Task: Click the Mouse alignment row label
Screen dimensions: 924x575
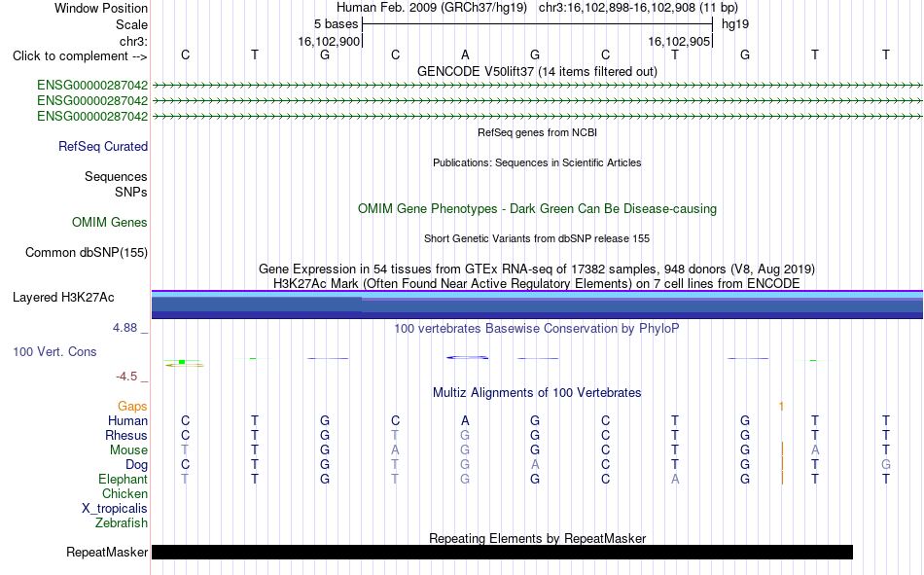Action: 128,449
